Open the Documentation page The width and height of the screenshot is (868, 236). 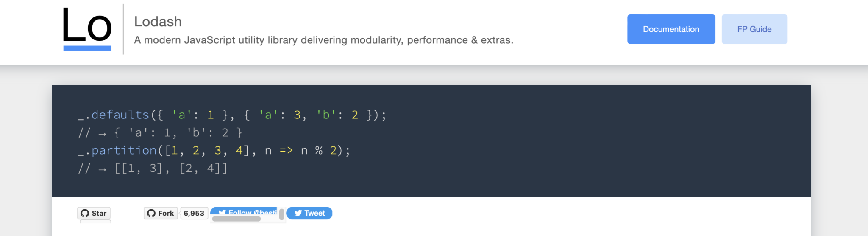click(x=671, y=29)
